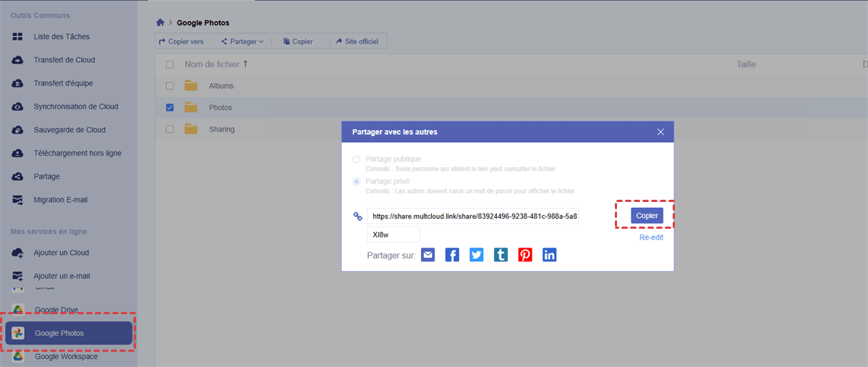Share link by email icon
868x367 pixels.
[428, 255]
